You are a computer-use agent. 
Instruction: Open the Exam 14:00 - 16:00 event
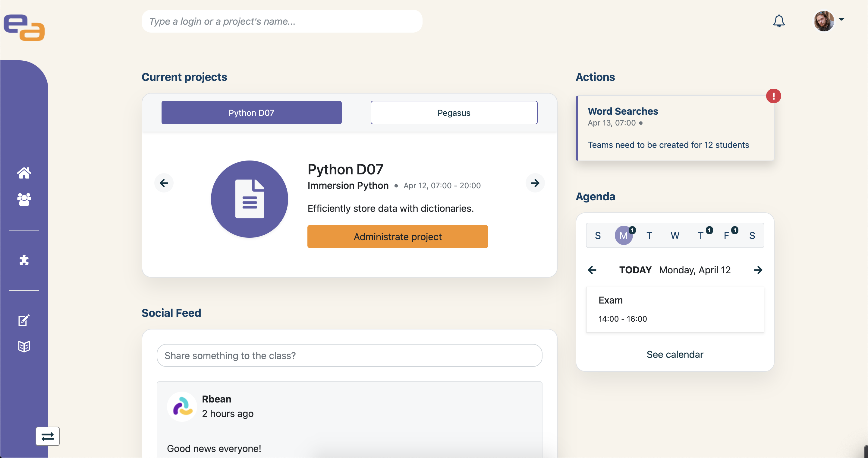click(675, 310)
